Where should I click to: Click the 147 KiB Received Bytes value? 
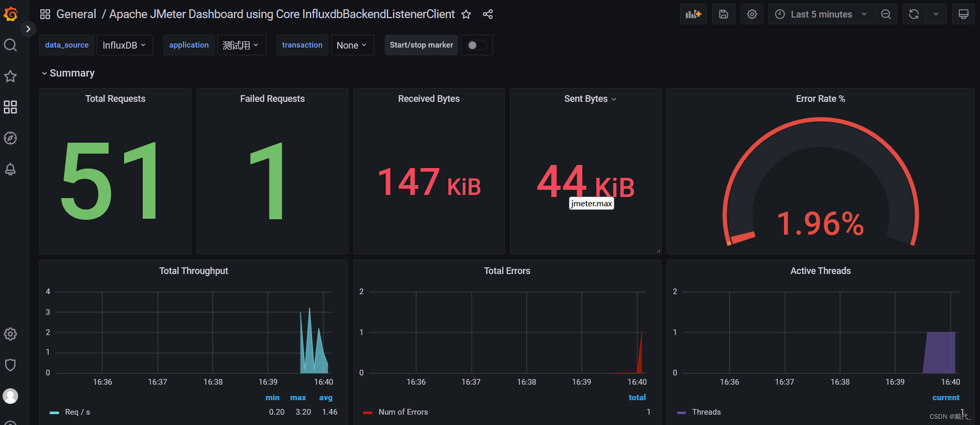pyautogui.click(x=429, y=182)
